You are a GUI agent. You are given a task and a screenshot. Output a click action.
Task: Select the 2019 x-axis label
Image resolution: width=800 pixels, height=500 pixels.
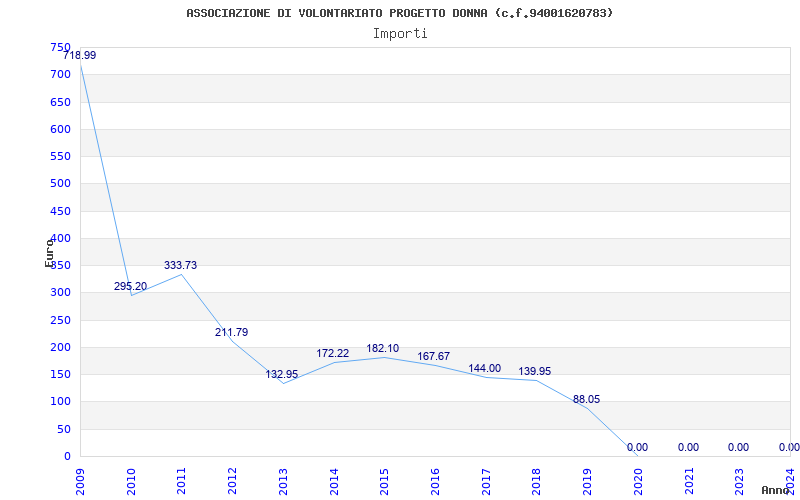(587, 481)
